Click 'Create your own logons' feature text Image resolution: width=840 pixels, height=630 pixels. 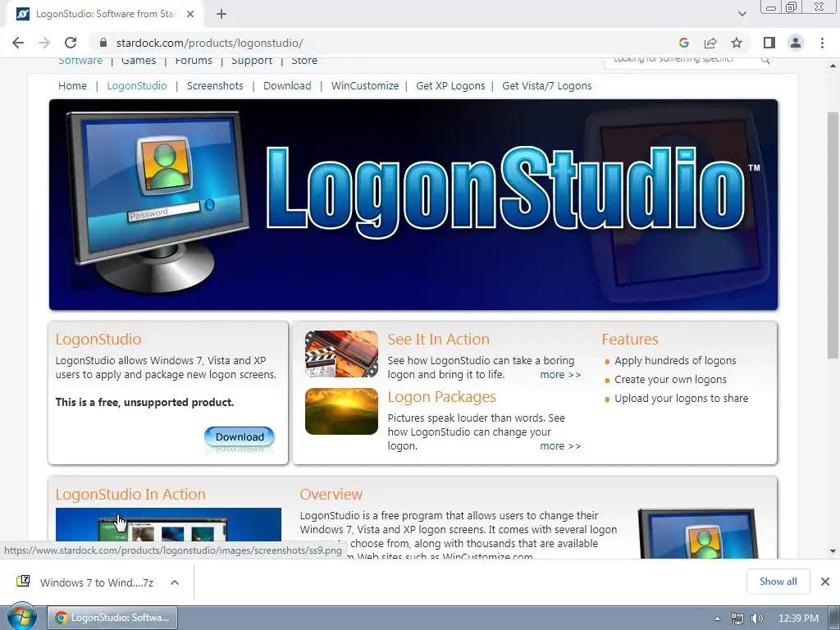coord(670,379)
